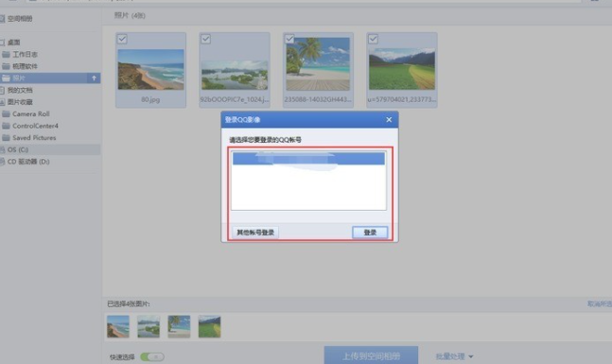The width and height of the screenshot is (612, 364).
Task: Select the highlighted QQ account entry
Action: (x=308, y=159)
